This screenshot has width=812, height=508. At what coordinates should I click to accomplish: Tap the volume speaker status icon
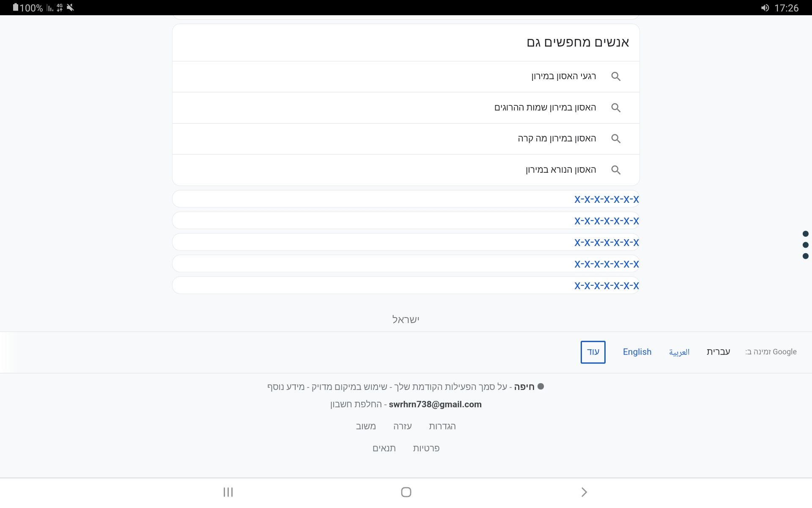coord(765,8)
